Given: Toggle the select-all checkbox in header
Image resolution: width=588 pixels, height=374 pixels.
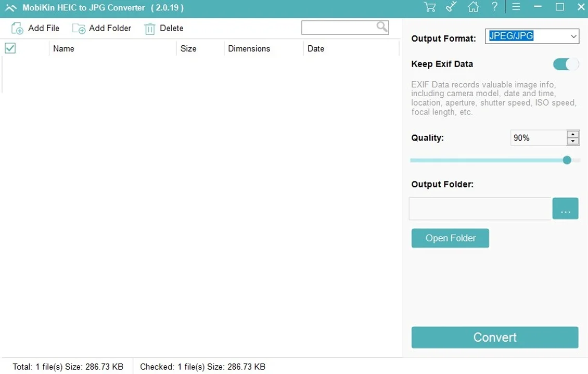Looking at the screenshot, I should pyautogui.click(x=10, y=48).
